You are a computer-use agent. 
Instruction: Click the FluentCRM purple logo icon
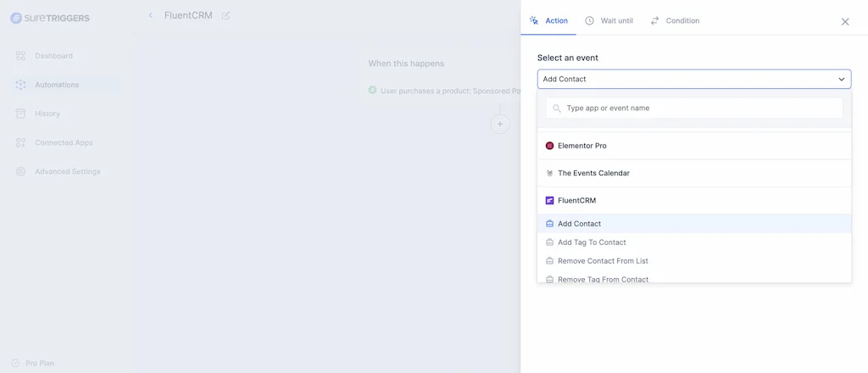tap(549, 200)
